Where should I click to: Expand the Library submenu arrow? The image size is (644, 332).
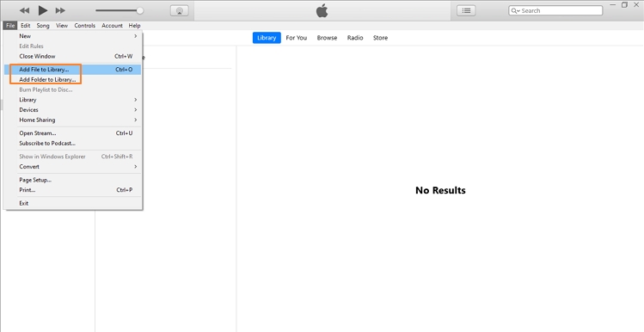click(136, 100)
